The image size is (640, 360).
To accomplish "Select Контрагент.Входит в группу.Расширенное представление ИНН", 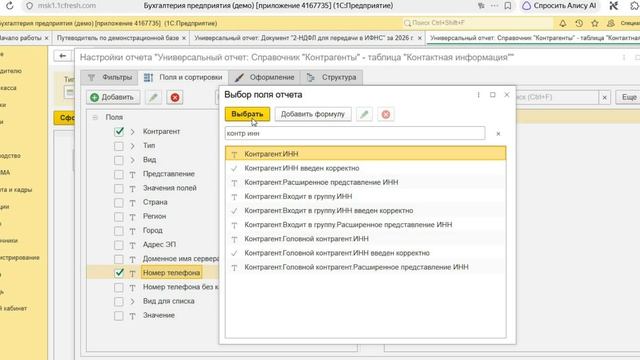I will [366, 224].
